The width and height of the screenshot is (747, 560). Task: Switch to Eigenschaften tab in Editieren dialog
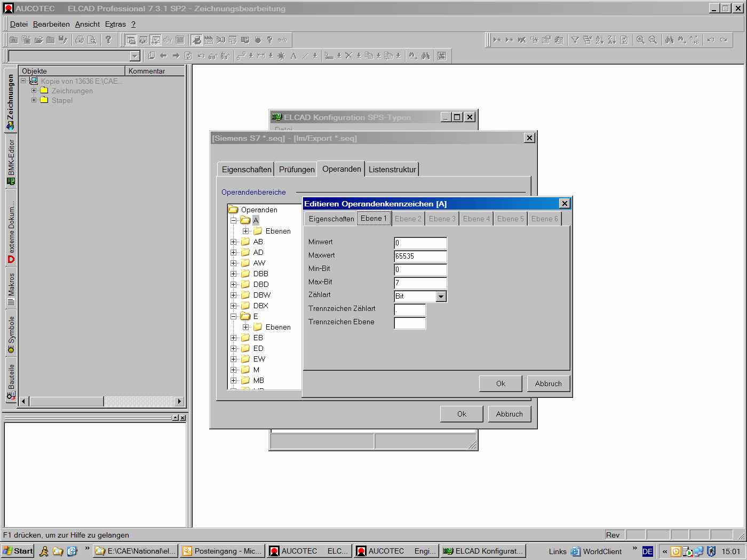[x=331, y=219]
